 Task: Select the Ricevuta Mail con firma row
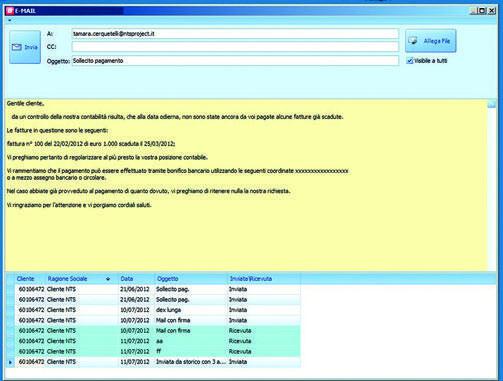coord(158,330)
